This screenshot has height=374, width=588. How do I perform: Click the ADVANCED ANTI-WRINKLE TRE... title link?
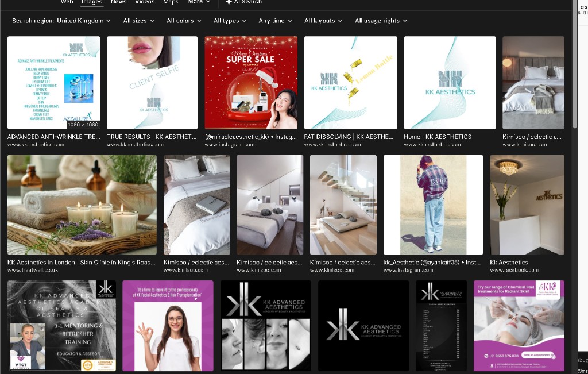click(x=53, y=137)
